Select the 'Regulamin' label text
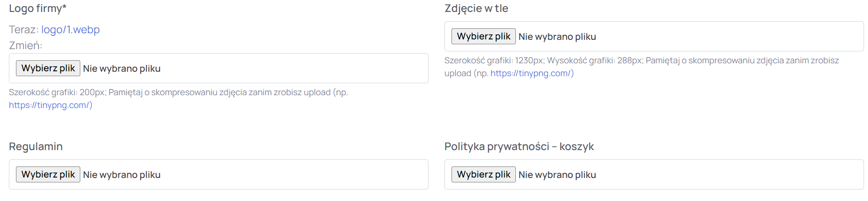868x201 pixels. (x=36, y=147)
